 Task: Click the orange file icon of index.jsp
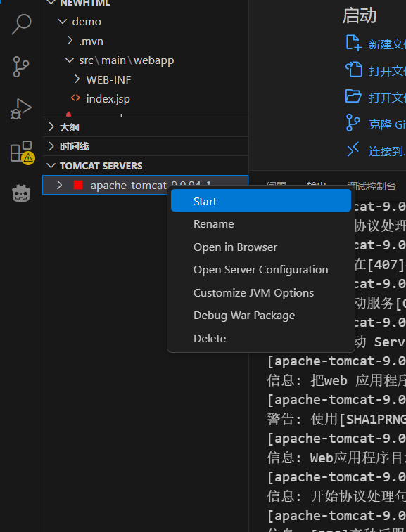75,98
